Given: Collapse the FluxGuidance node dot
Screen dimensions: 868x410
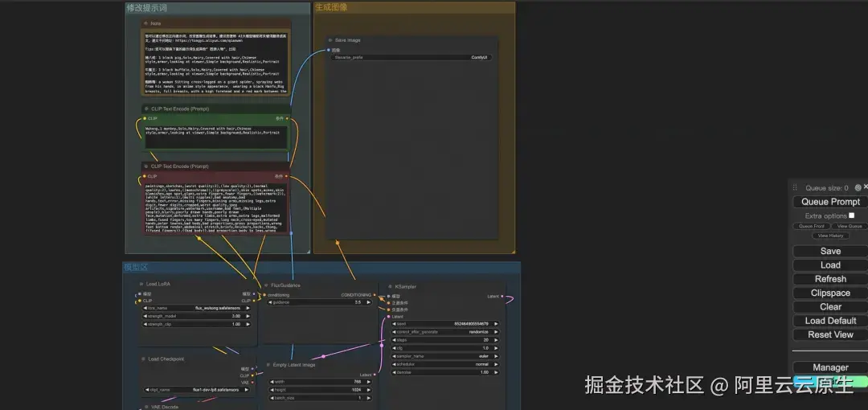Looking at the screenshot, I should click(266, 285).
